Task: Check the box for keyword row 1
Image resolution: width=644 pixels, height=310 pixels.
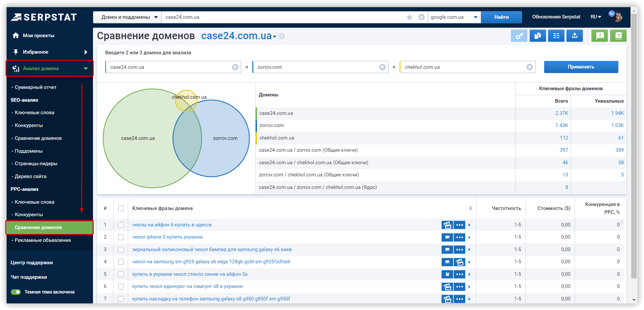Action: (121, 225)
